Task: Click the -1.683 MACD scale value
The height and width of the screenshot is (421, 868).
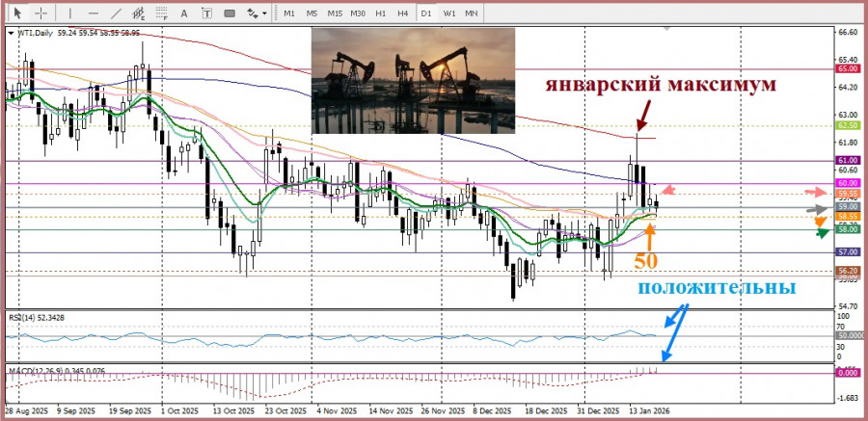Action: (x=848, y=398)
